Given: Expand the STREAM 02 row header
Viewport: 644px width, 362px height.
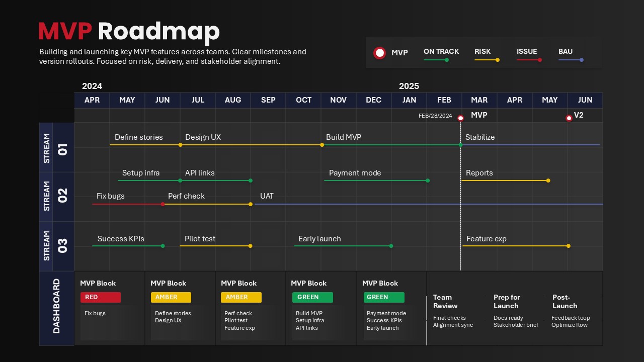Looking at the screenshot, I should pos(56,197).
